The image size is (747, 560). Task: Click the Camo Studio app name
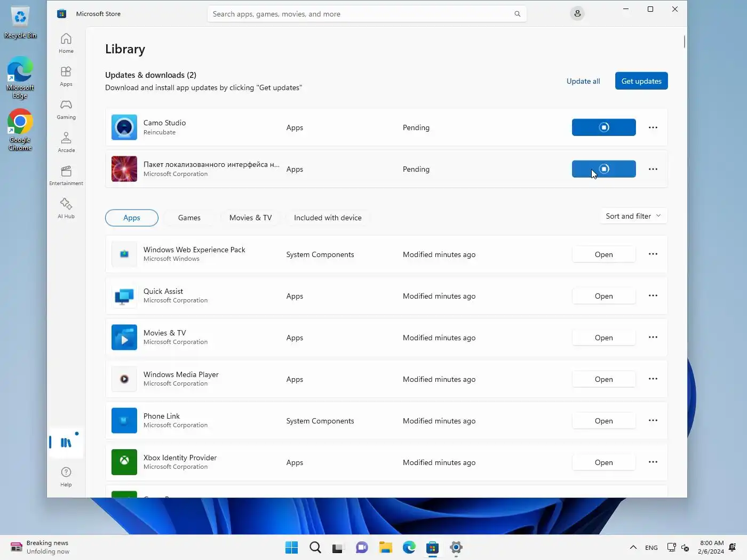164,123
